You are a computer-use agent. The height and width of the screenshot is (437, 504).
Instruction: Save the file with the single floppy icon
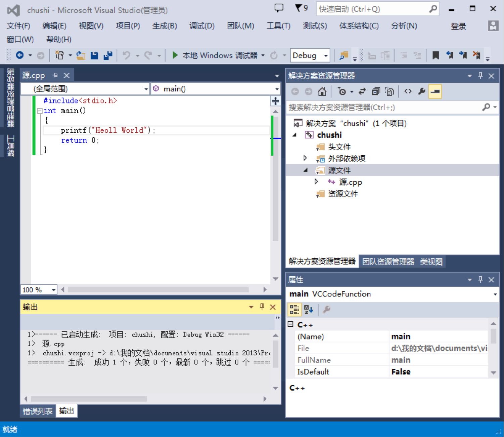tap(94, 55)
